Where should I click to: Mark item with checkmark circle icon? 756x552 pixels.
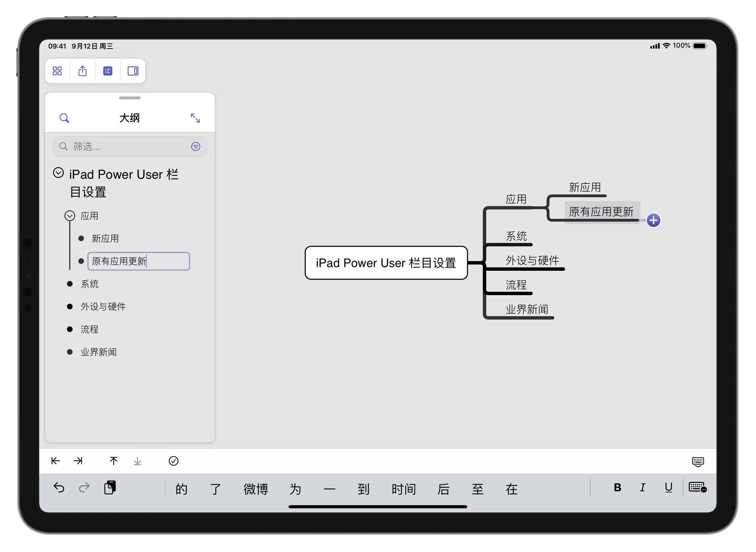click(174, 461)
